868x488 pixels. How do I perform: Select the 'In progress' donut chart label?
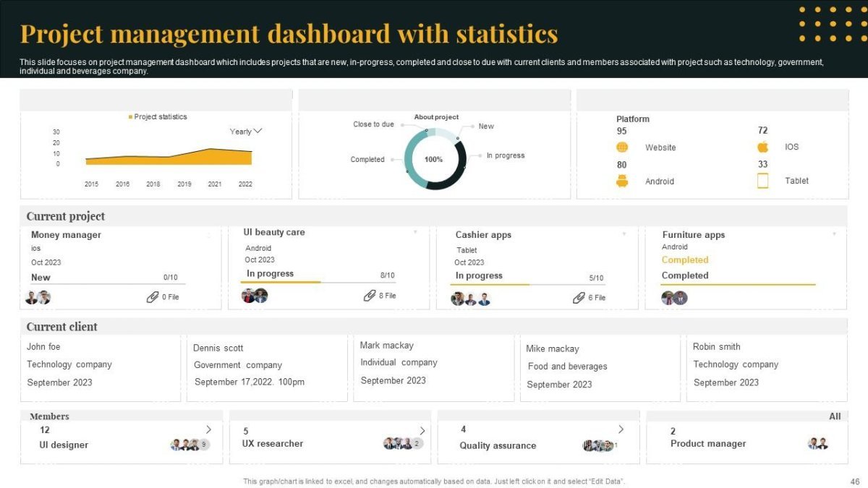point(506,155)
